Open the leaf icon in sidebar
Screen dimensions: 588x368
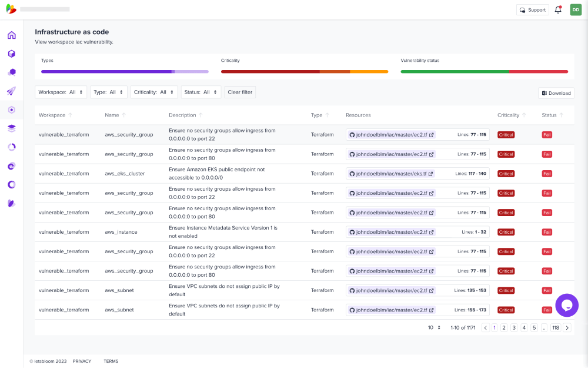click(12, 203)
